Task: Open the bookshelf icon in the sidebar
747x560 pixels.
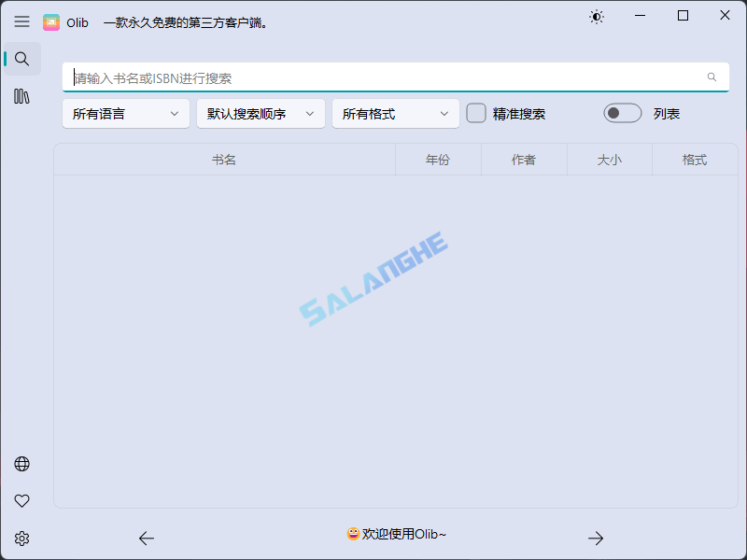Action: click(x=21, y=95)
